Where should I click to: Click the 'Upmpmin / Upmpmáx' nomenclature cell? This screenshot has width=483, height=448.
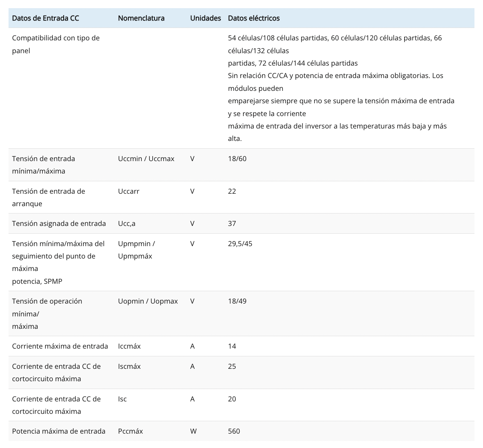tap(137, 250)
